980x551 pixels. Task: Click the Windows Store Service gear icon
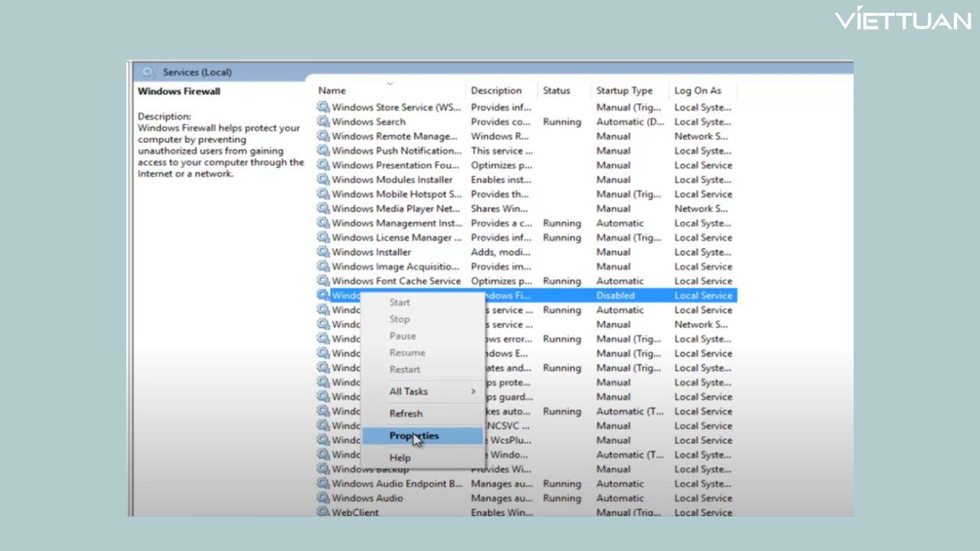[x=323, y=107]
